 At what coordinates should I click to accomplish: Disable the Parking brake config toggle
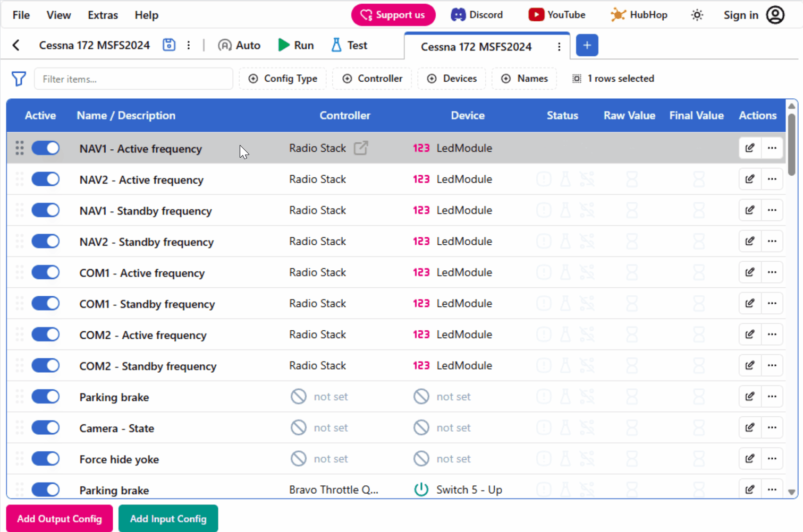[46, 397]
